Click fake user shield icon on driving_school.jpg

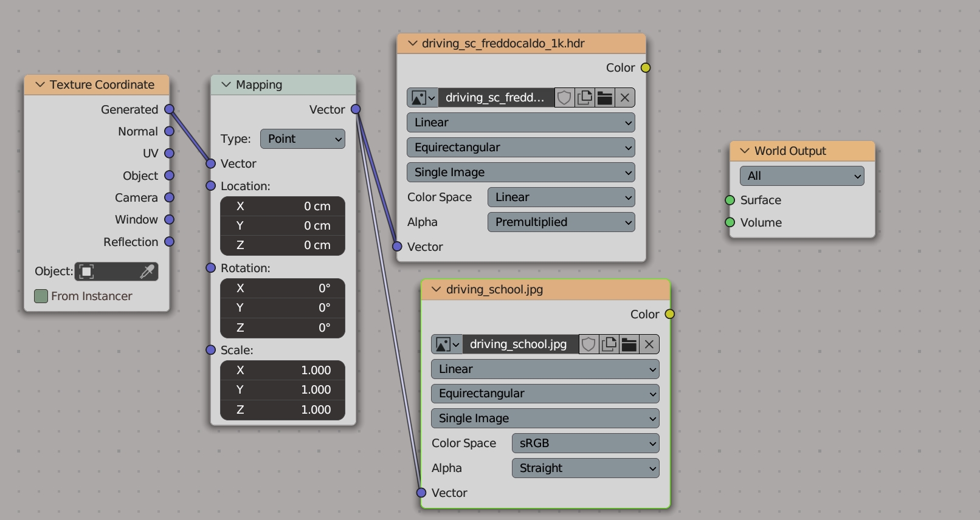point(588,344)
